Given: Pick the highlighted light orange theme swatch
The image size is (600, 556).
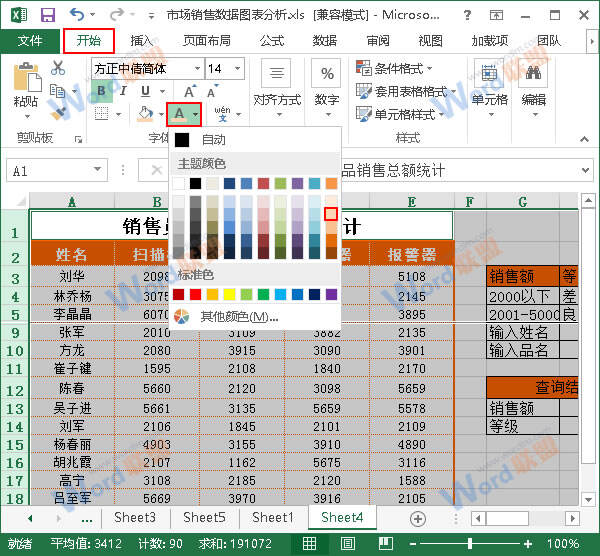Looking at the screenshot, I should click(x=331, y=214).
